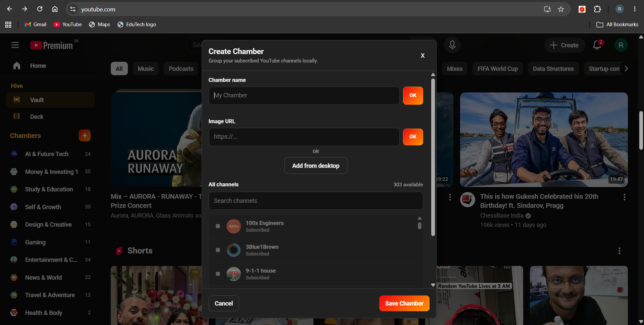The width and height of the screenshot is (644, 325).
Task: Open Deck in Hive sidebar
Action: 50,117
